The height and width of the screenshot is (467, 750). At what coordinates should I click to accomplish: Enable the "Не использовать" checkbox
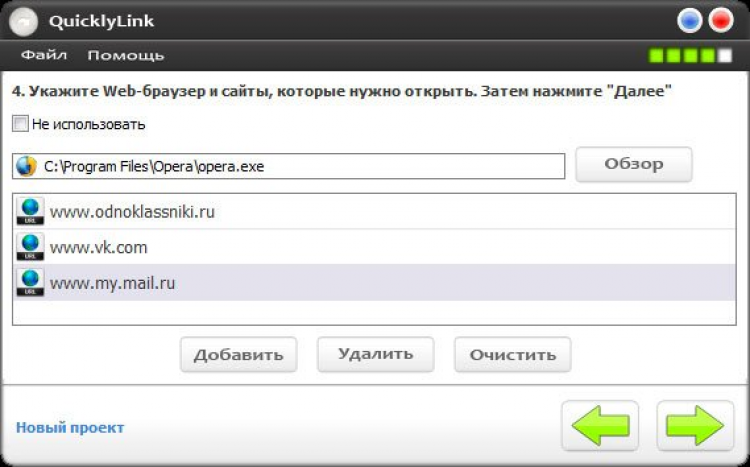click(20, 124)
